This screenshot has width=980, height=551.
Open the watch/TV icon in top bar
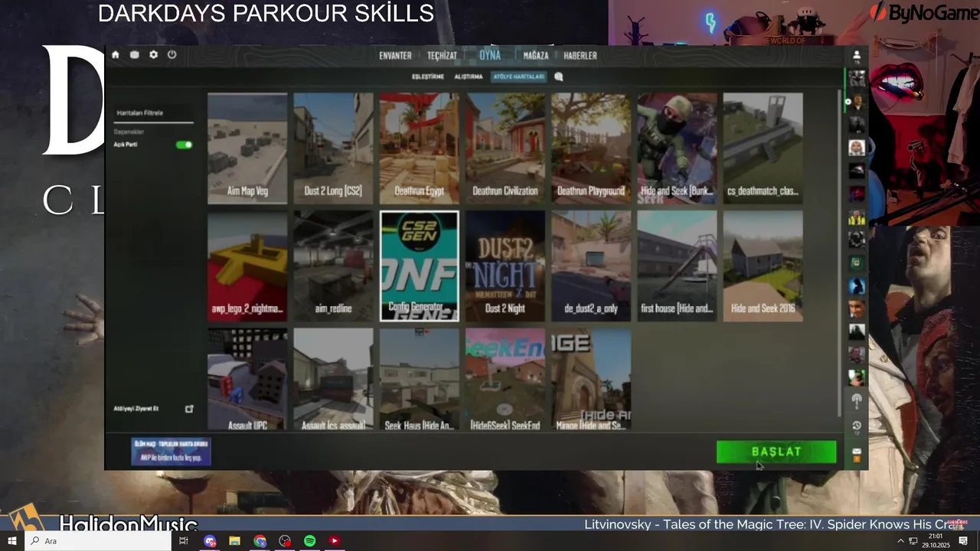pyautogui.click(x=134, y=55)
